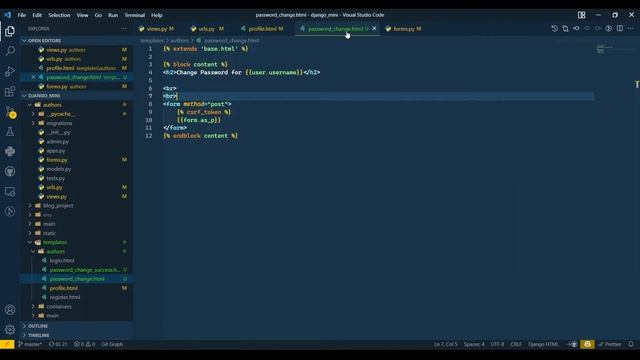Open login.html in the file tree

(x=62, y=260)
